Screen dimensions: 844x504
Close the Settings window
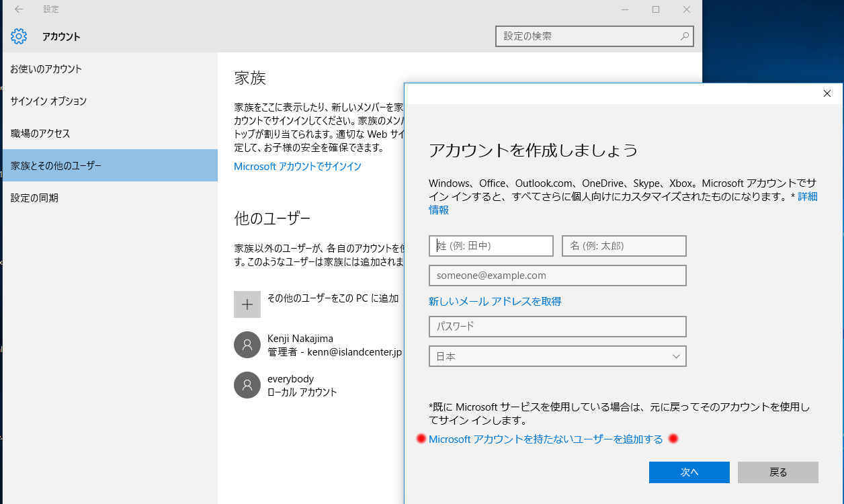(687, 9)
